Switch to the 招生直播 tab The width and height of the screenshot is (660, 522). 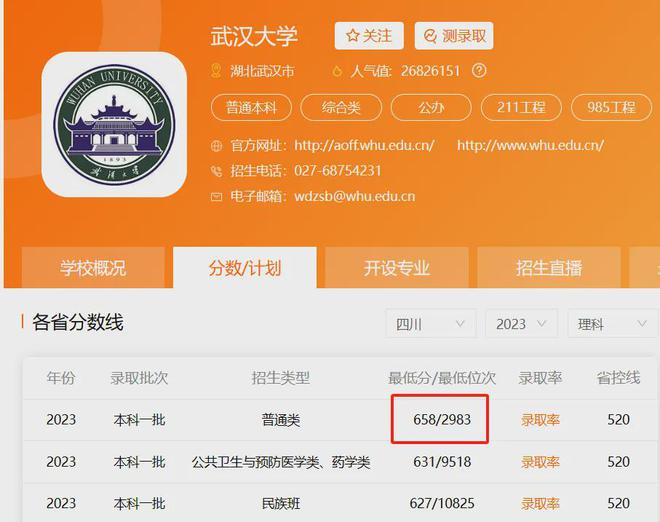[x=549, y=268]
